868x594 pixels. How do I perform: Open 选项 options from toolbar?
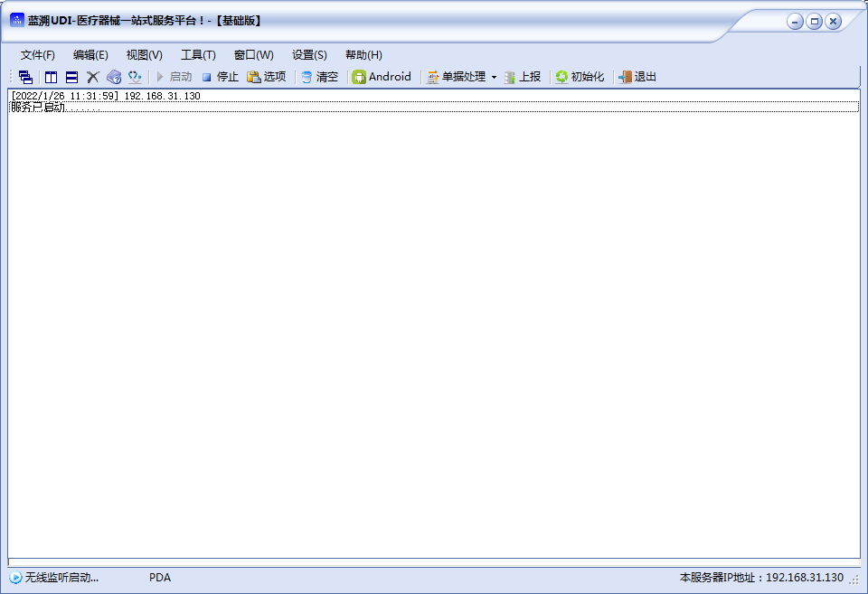(x=267, y=77)
